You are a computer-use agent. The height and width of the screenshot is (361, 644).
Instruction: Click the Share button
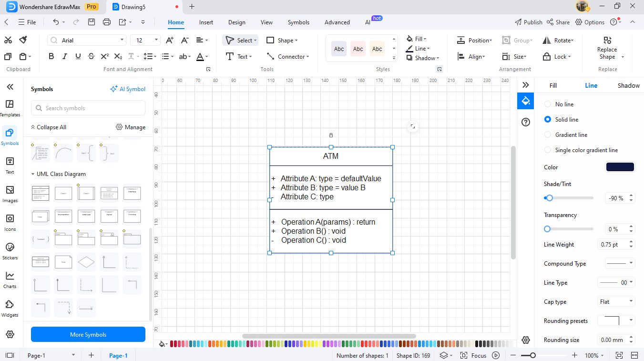tap(558, 22)
